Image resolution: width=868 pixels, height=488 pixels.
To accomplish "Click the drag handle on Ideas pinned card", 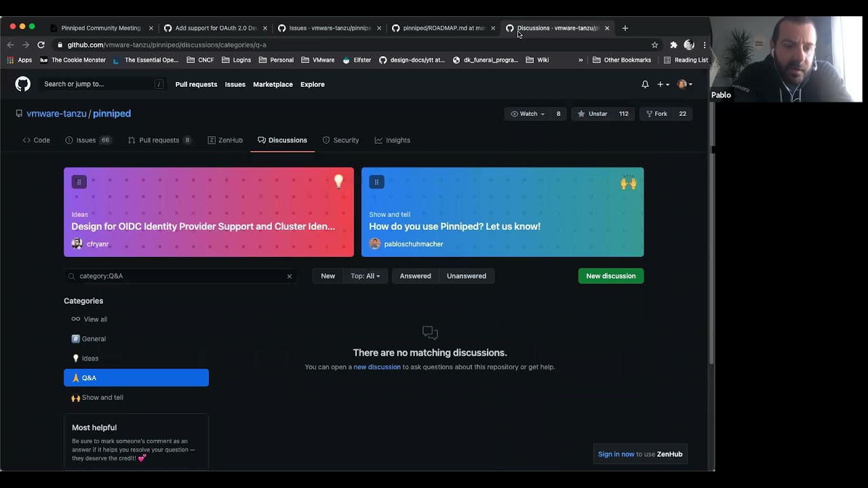I will click(79, 182).
